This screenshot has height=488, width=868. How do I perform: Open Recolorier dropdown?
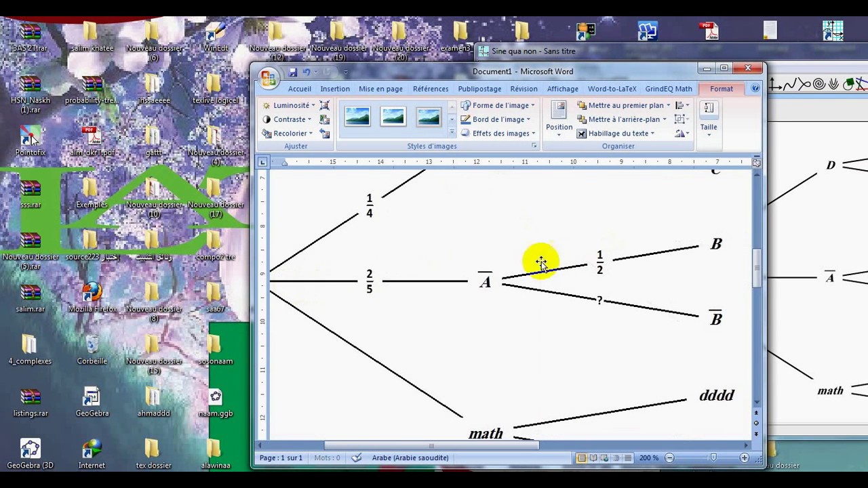point(288,134)
